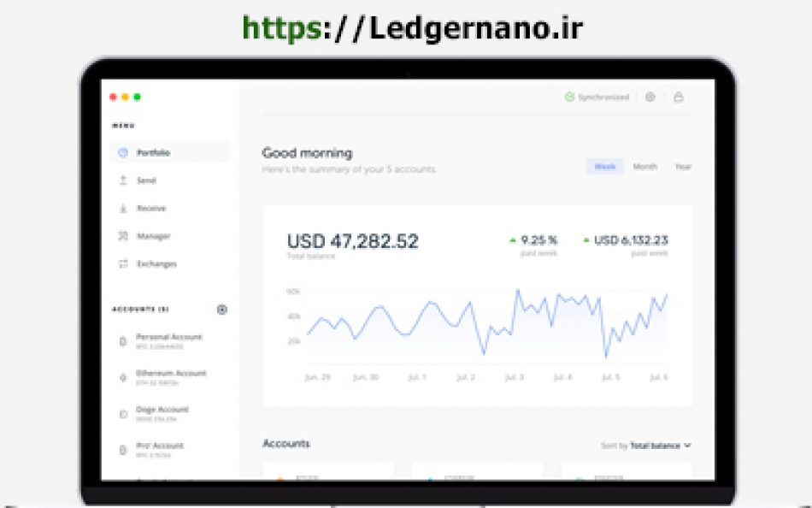Select Personal Account in the sidebar
Viewport: 812px width, 508px height.
[x=161, y=341]
